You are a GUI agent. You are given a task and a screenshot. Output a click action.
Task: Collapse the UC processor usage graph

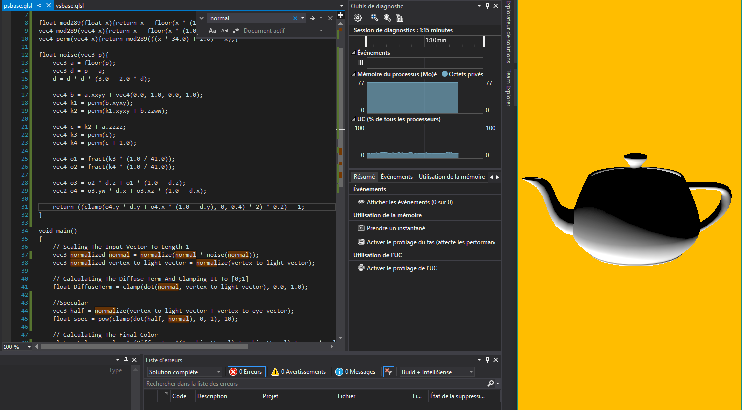coord(353,119)
